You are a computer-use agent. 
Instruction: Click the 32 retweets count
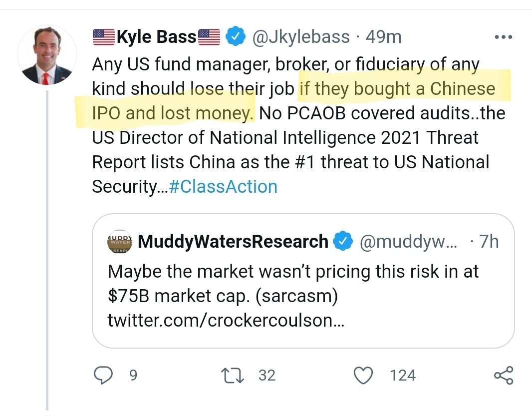[267, 376]
